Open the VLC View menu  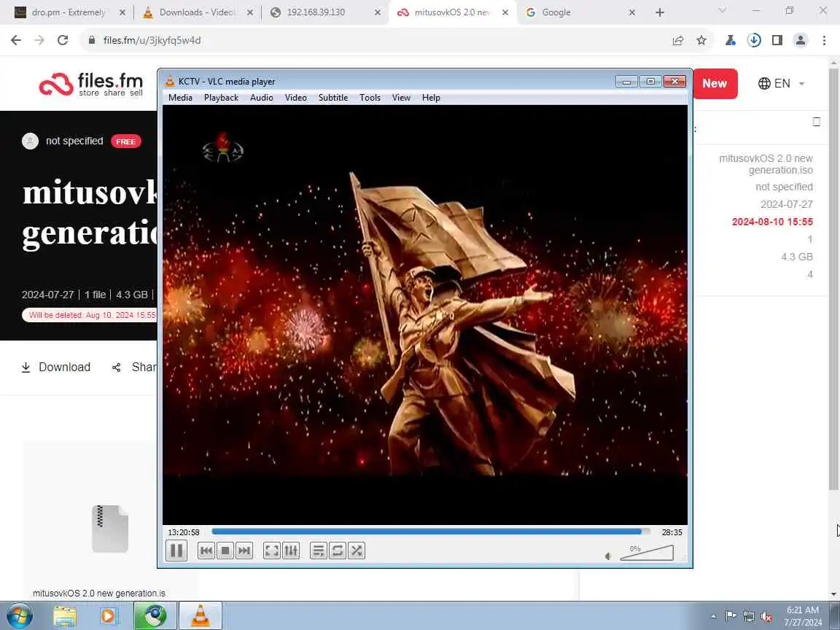[401, 98]
